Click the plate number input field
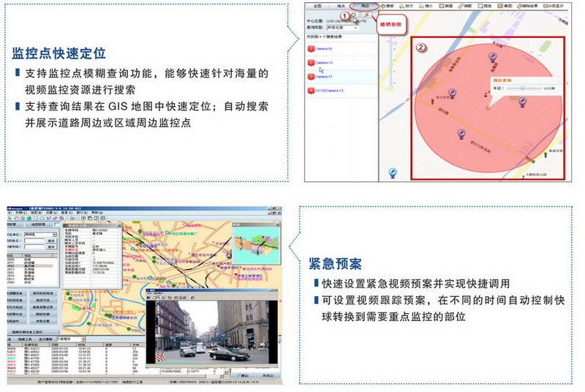The height and width of the screenshot is (392, 585). pyautogui.click(x=34, y=247)
